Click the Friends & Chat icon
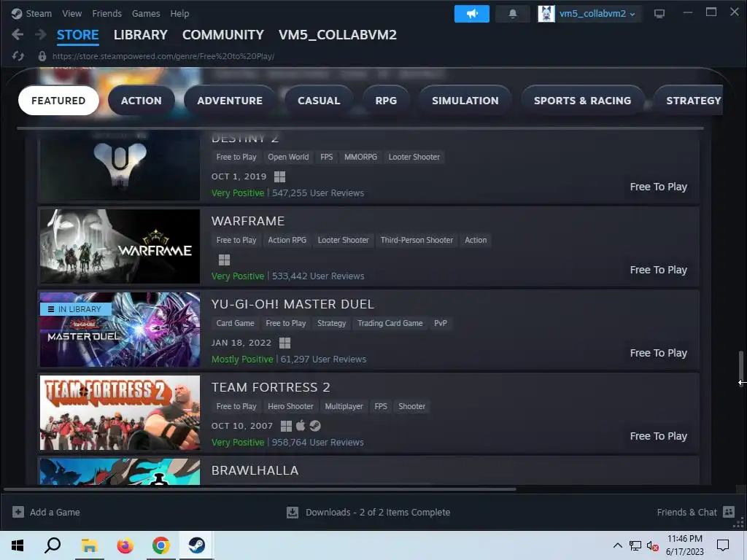 click(729, 512)
